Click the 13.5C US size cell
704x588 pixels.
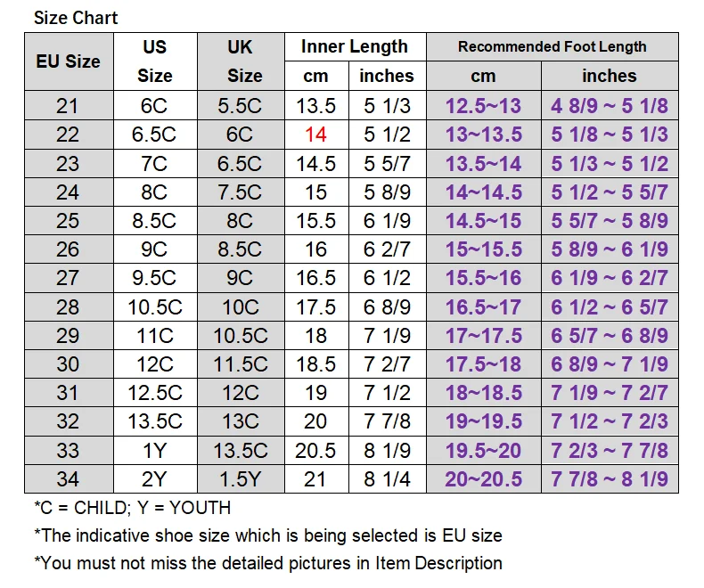154,421
